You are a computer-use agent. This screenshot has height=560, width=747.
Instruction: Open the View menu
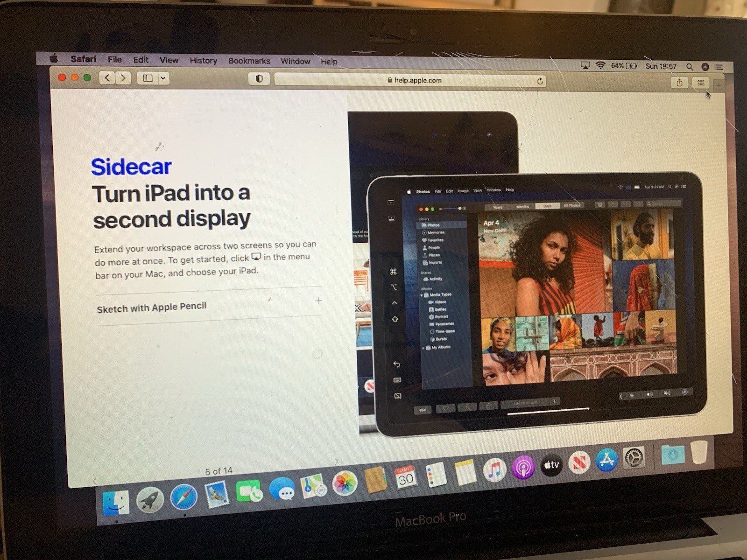(x=169, y=60)
